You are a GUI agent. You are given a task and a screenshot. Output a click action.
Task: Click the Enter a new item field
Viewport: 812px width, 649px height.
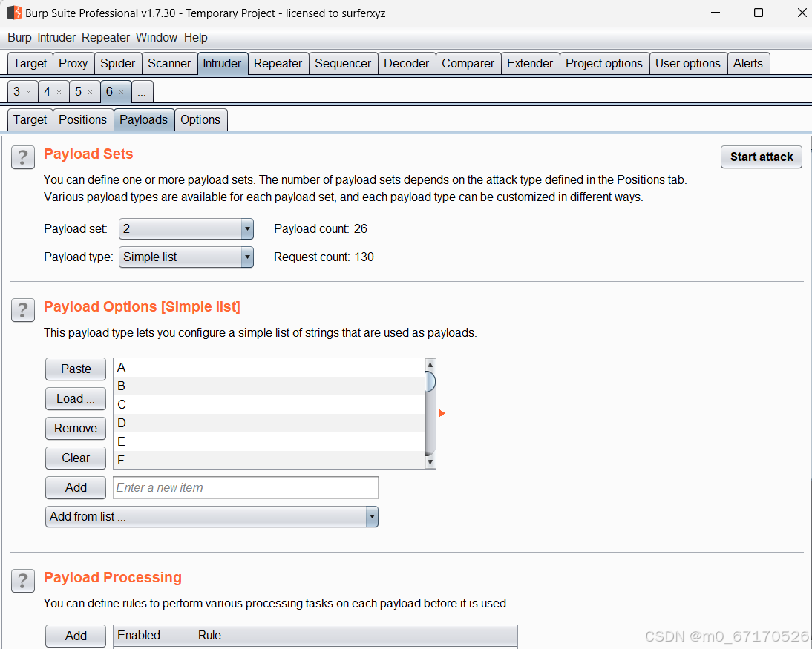246,487
